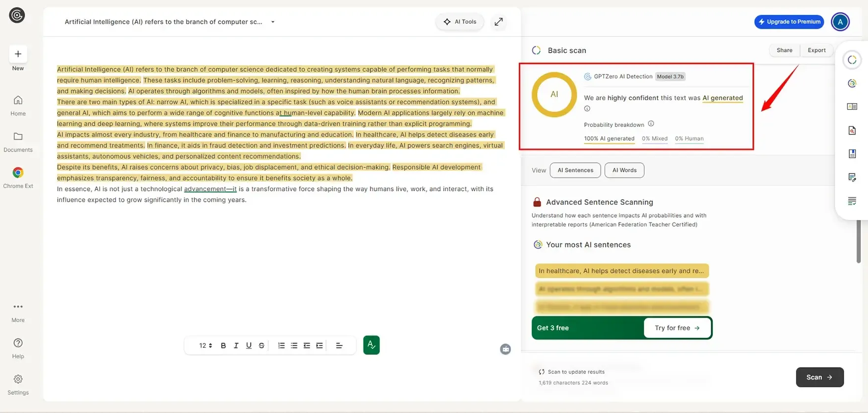868x413 pixels.
Task: Click the Get 3 free banner text
Action: click(552, 328)
